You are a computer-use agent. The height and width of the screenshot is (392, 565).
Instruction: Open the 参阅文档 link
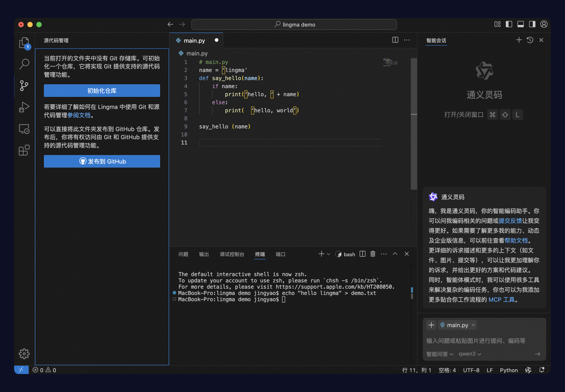tap(79, 115)
